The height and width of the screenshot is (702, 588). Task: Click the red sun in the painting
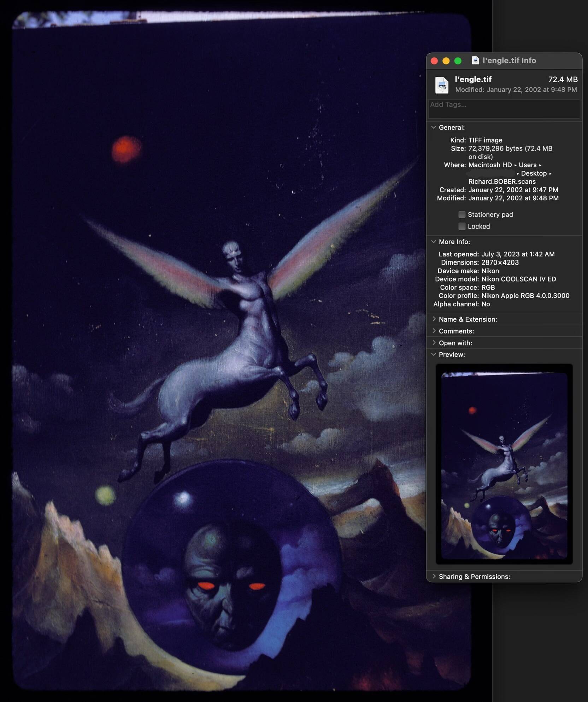pyautogui.click(x=126, y=150)
